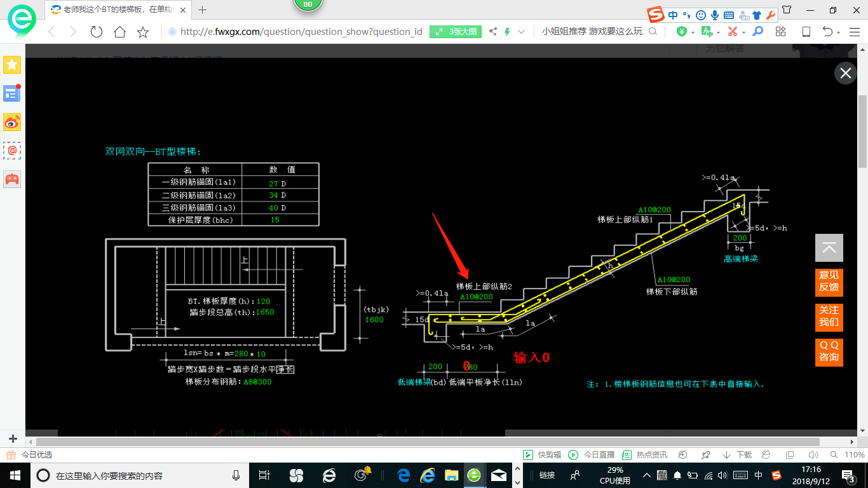
Task: Open the mail @ sidebar icon
Action: pos(12,150)
